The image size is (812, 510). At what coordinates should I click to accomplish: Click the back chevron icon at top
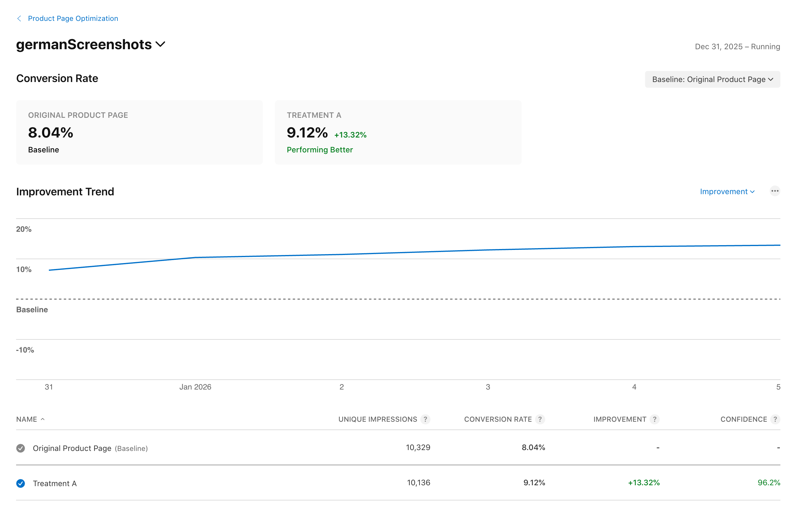coord(19,18)
